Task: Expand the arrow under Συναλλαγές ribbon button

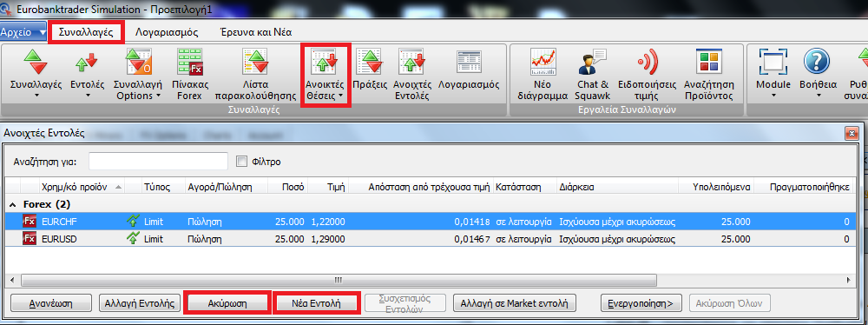Action: coord(37,96)
